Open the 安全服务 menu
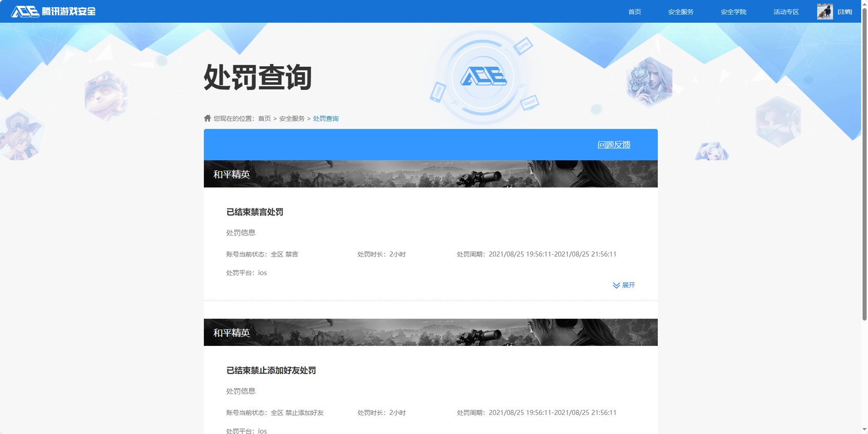868x434 pixels. pos(680,12)
